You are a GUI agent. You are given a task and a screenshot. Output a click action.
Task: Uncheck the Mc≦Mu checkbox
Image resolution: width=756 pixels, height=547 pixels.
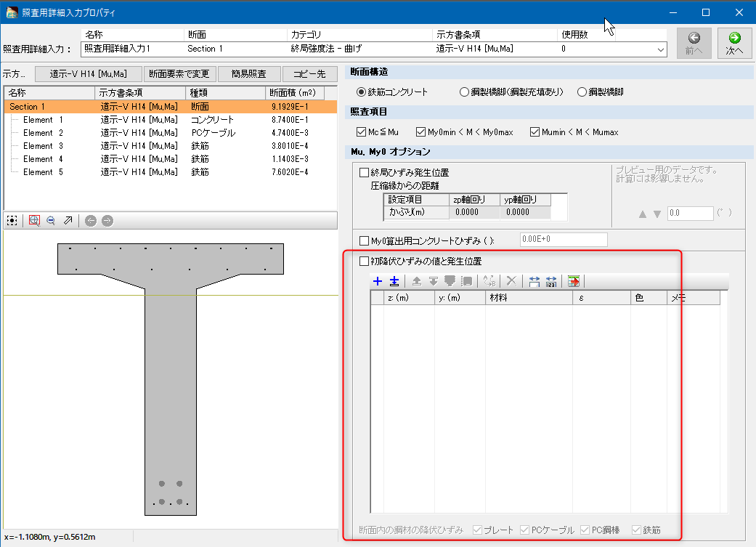362,132
